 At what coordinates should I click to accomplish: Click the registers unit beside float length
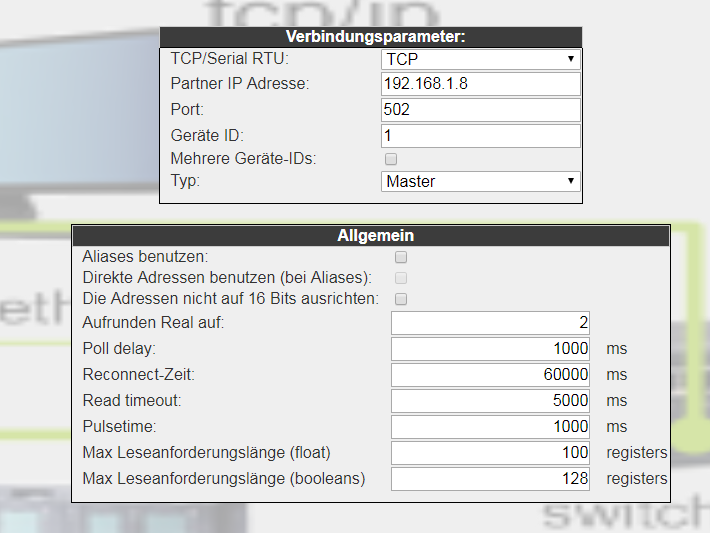(x=637, y=452)
